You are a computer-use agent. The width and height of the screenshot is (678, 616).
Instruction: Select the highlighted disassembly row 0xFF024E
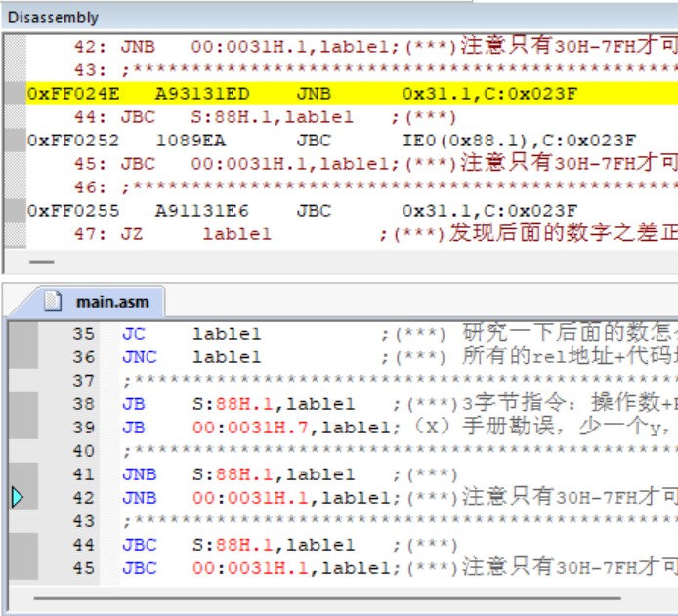coord(352,94)
